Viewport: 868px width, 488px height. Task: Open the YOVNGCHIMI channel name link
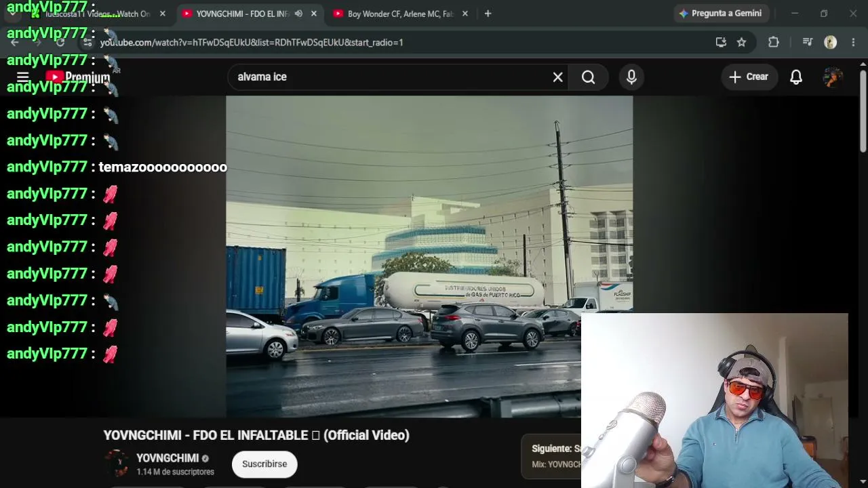tap(167, 458)
